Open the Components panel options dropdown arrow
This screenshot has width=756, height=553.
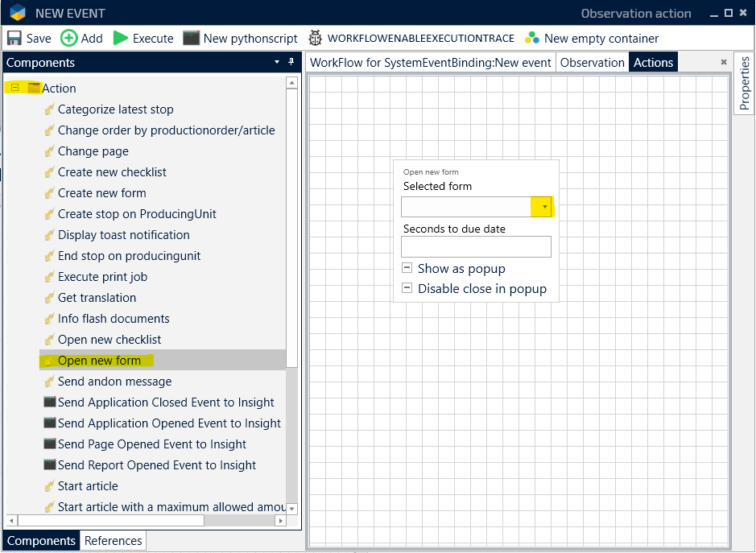click(x=277, y=62)
